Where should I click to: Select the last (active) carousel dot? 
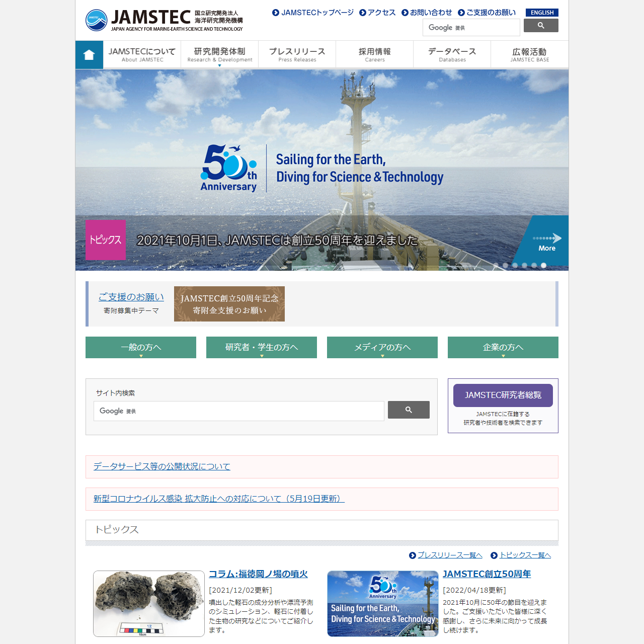[x=543, y=265]
